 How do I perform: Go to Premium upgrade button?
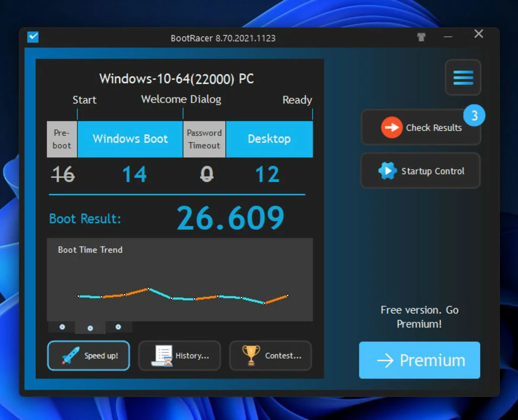pyautogui.click(x=419, y=360)
